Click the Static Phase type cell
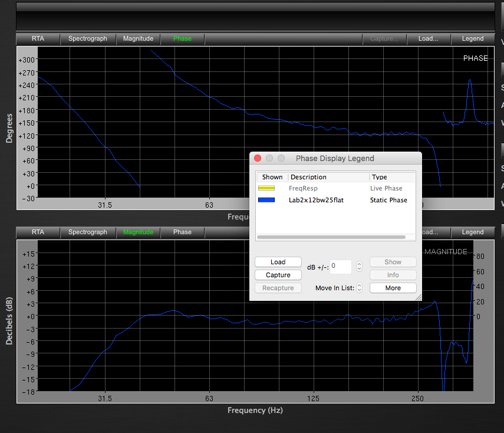Image resolution: width=504 pixels, height=433 pixels. click(x=388, y=200)
